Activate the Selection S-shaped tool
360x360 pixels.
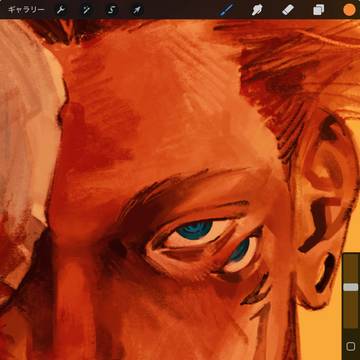[x=112, y=10]
